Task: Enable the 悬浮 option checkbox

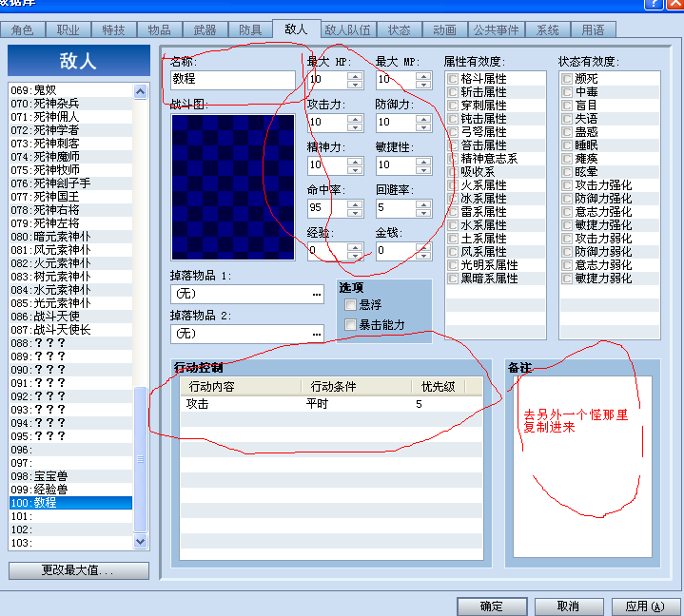Action: (350, 304)
